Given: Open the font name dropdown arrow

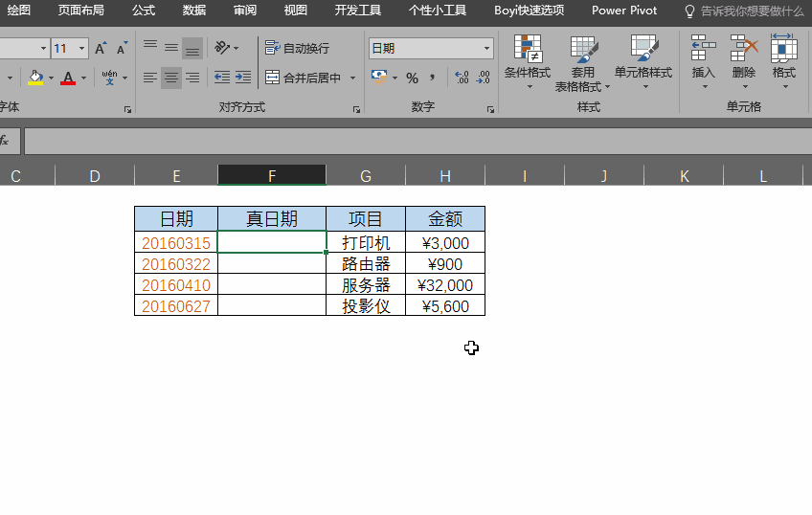Looking at the screenshot, I should tap(43, 49).
